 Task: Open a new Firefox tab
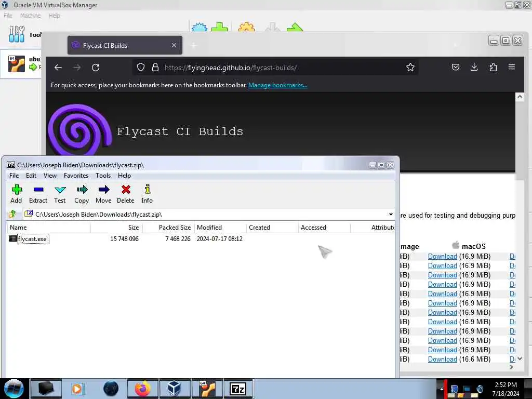[x=194, y=45]
